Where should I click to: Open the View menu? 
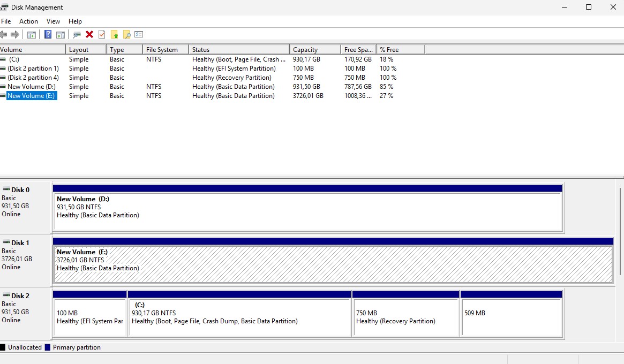coord(53,21)
